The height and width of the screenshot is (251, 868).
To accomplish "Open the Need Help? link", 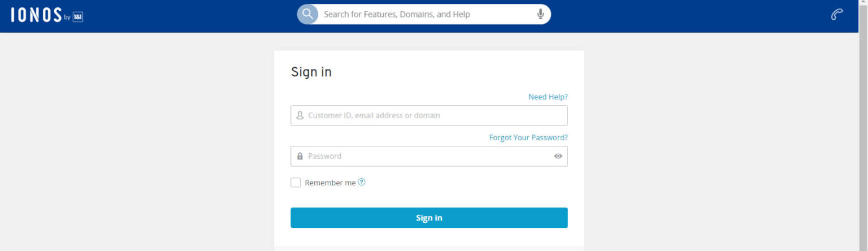I will pyautogui.click(x=548, y=97).
